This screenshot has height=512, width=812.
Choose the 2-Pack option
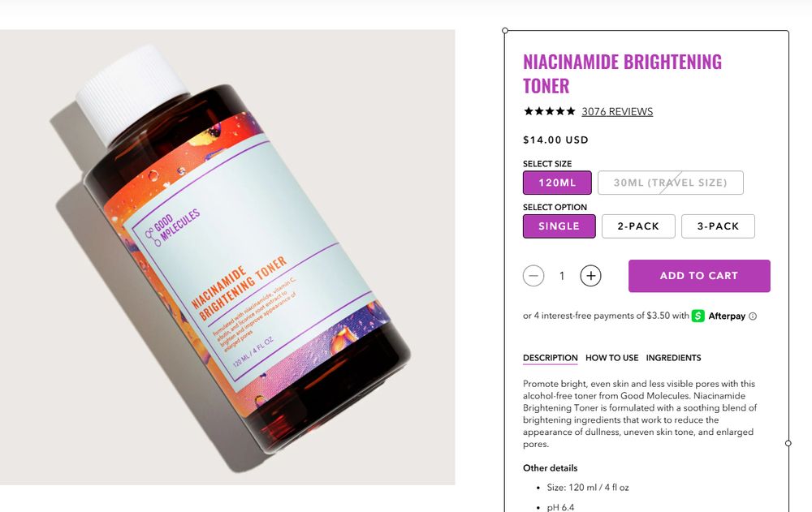pyautogui.click(x=638, y=226)
